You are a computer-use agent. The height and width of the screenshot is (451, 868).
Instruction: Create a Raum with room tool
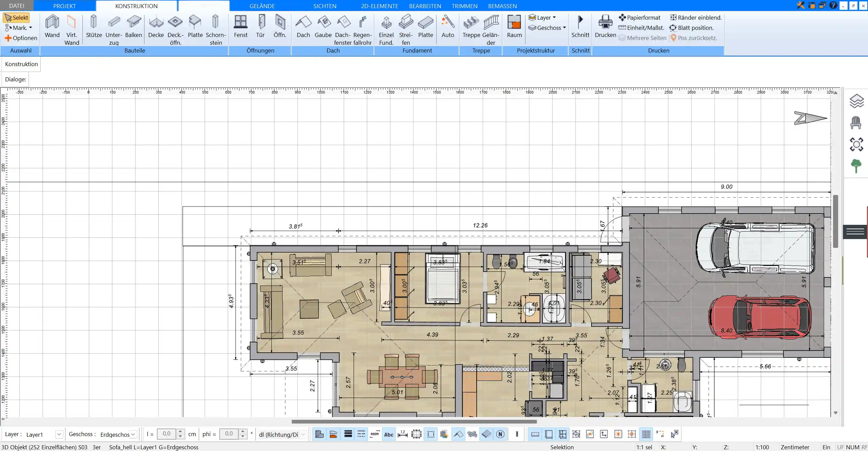click(x=514, y=26)
